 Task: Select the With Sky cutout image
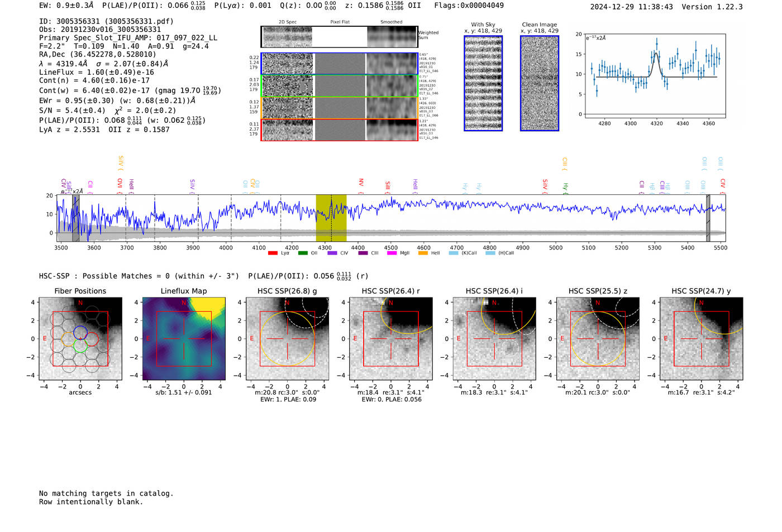[483, 83]
